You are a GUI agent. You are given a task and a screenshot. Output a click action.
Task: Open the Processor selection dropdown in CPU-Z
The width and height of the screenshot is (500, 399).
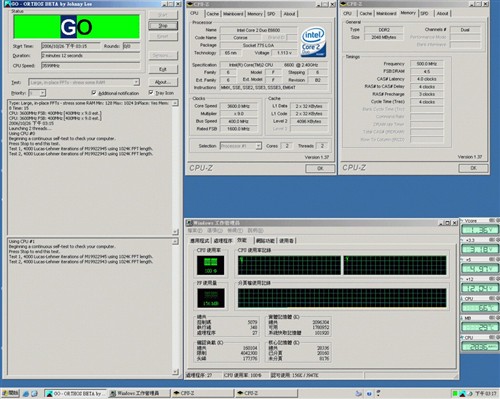tap(258, 146)
